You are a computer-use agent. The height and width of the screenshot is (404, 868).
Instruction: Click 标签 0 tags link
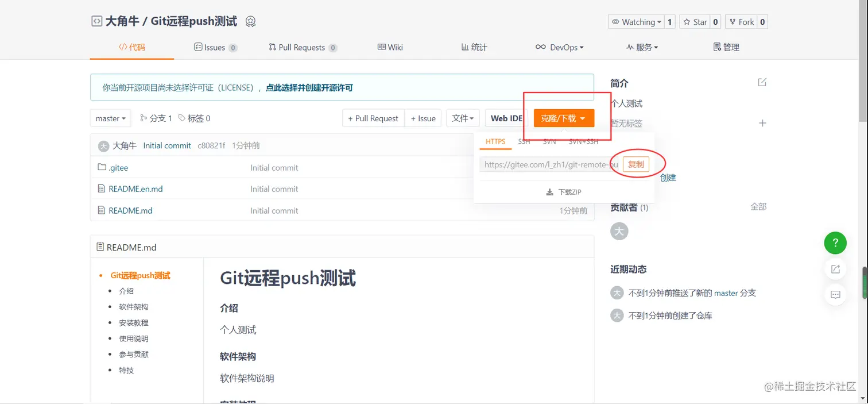pyautogui.click(x=195, y=118)
